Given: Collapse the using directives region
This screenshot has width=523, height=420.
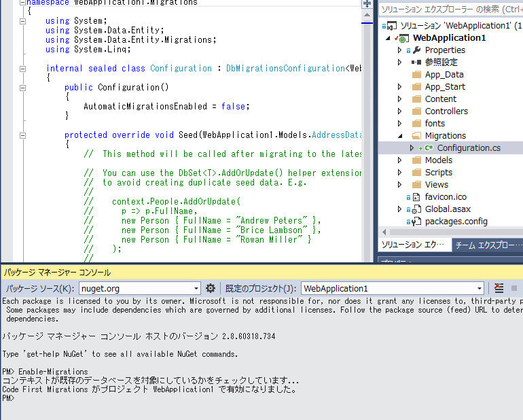Looking at the screenshot, I should (x=22, y=21).
